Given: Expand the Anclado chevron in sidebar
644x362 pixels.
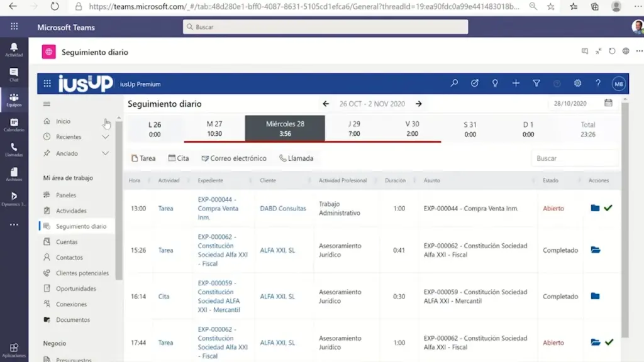Looking at the screenshot, I should 106,153.
